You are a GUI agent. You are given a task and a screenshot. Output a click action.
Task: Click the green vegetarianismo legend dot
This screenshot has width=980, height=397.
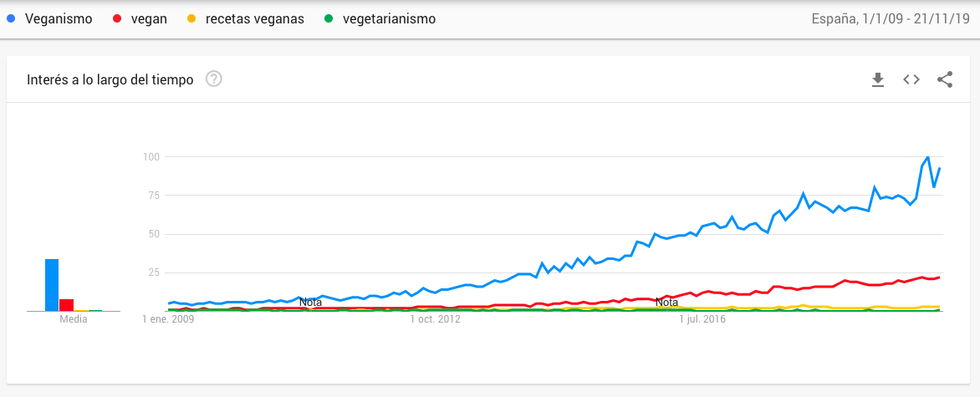327,18
